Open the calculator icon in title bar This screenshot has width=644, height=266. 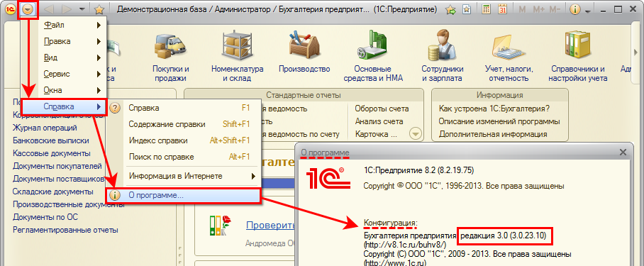click(487, 9)
